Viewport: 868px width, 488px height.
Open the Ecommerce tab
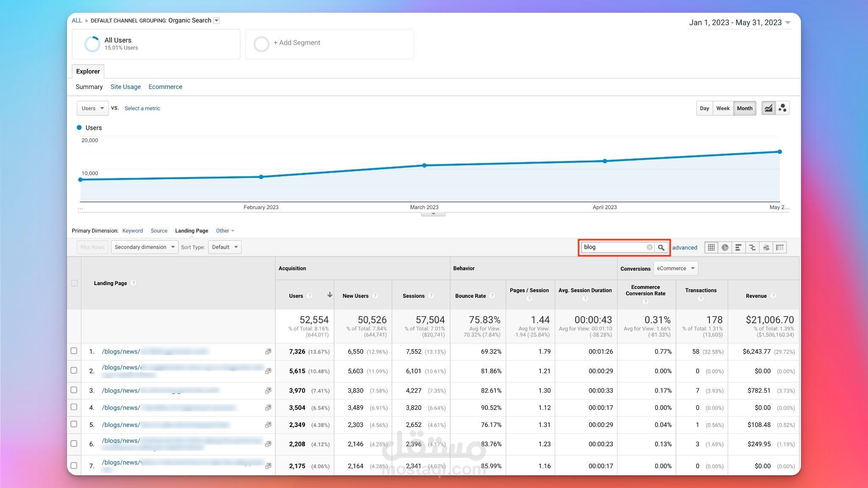point(165,87)
